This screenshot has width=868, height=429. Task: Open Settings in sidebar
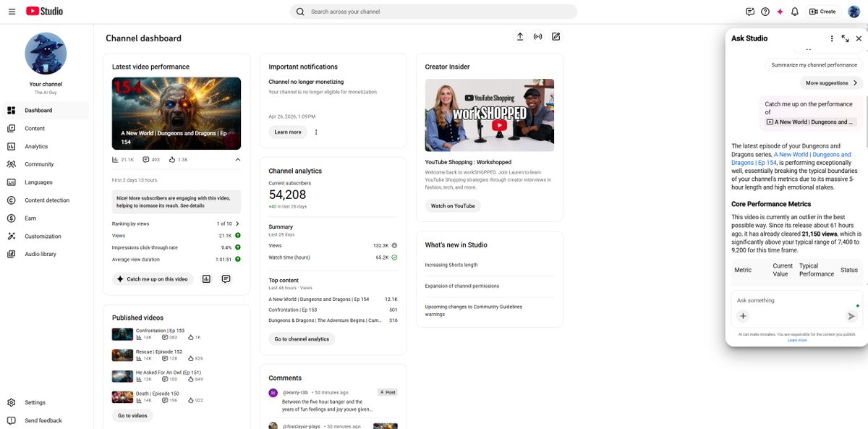click(45, 402)
